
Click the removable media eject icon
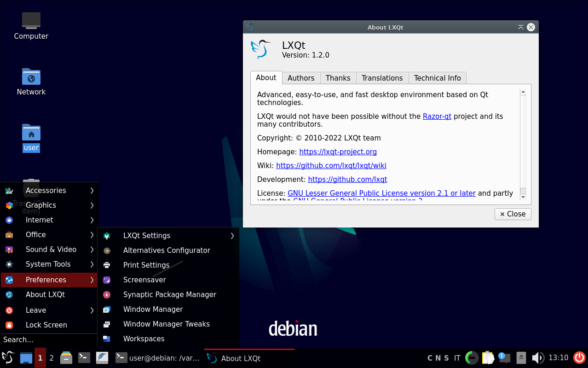(x=521, y=358)
